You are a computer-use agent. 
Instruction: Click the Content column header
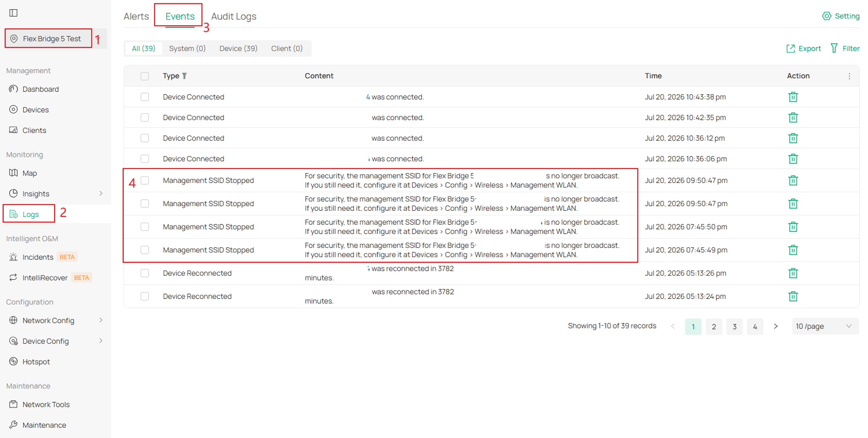click(x=319, y=76)
